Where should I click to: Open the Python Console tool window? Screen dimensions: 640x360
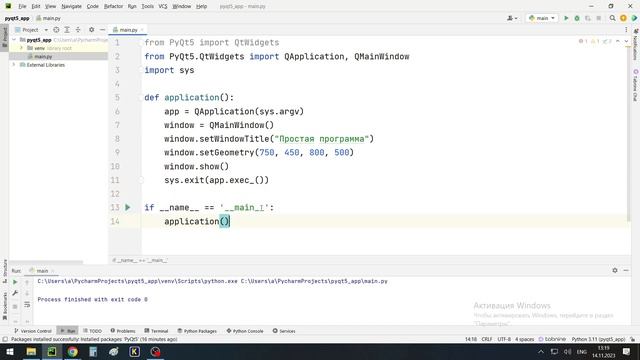(245, 331)
